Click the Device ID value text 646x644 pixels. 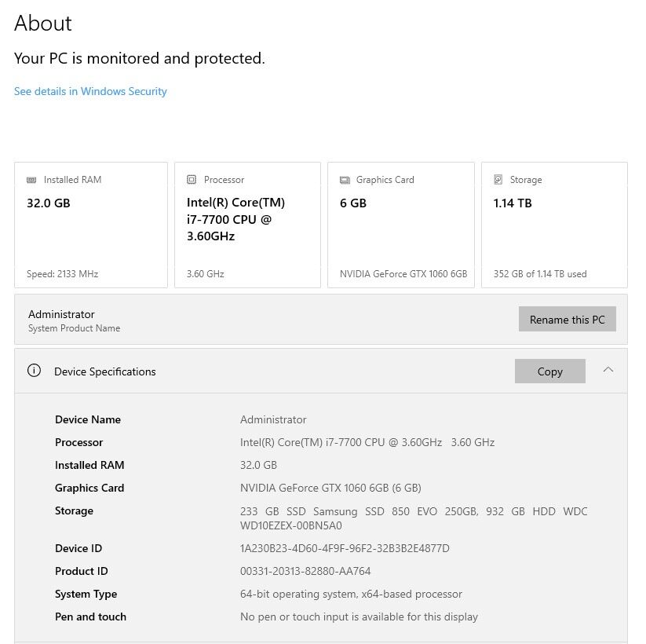click(345, 548)
